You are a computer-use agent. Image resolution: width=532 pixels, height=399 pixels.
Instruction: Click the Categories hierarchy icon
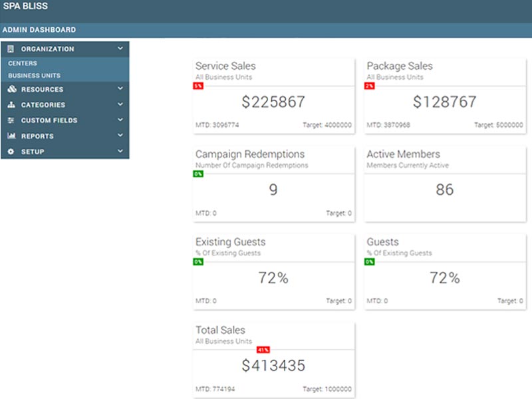pyautogui.click(x=11, y=105)
